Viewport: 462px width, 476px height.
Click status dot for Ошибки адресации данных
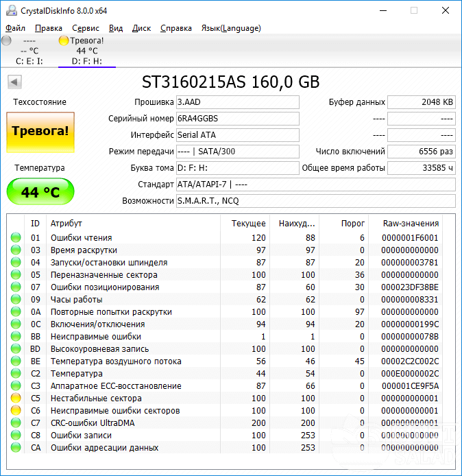16,447
